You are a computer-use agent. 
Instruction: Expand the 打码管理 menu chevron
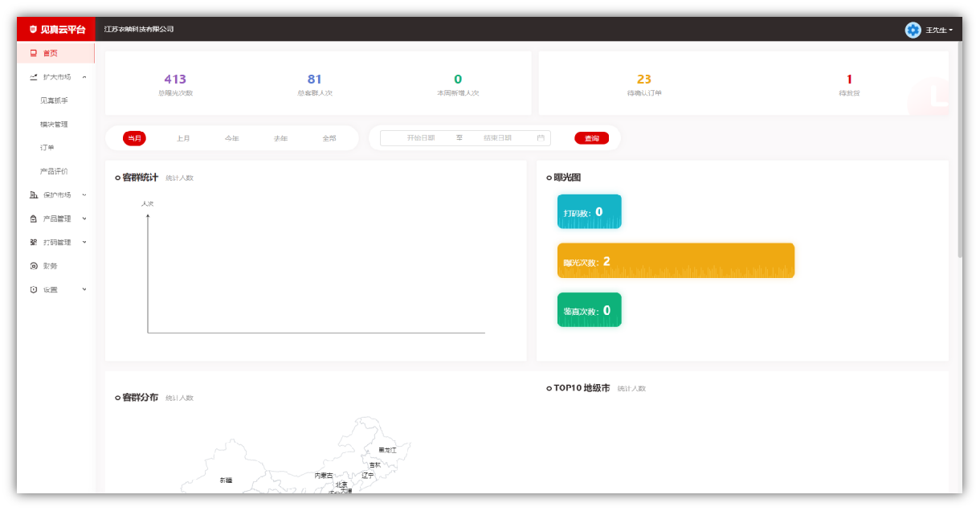point(84,242)
